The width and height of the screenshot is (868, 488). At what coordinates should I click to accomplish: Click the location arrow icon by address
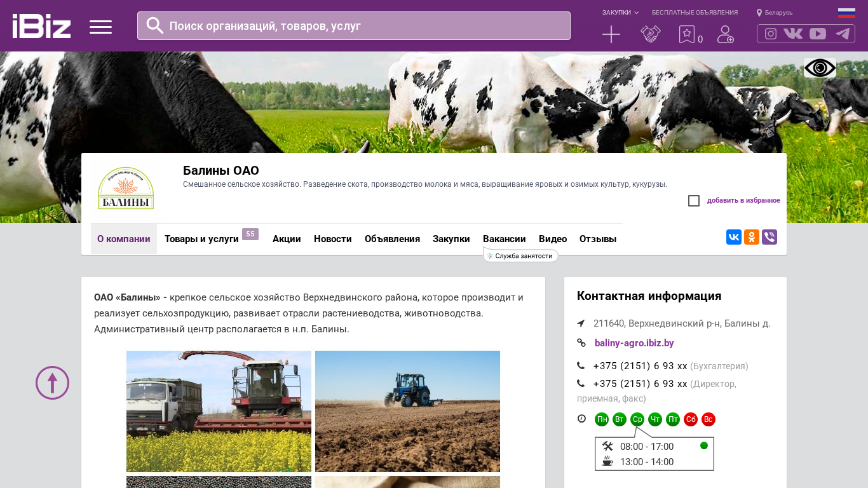[581, 323]
